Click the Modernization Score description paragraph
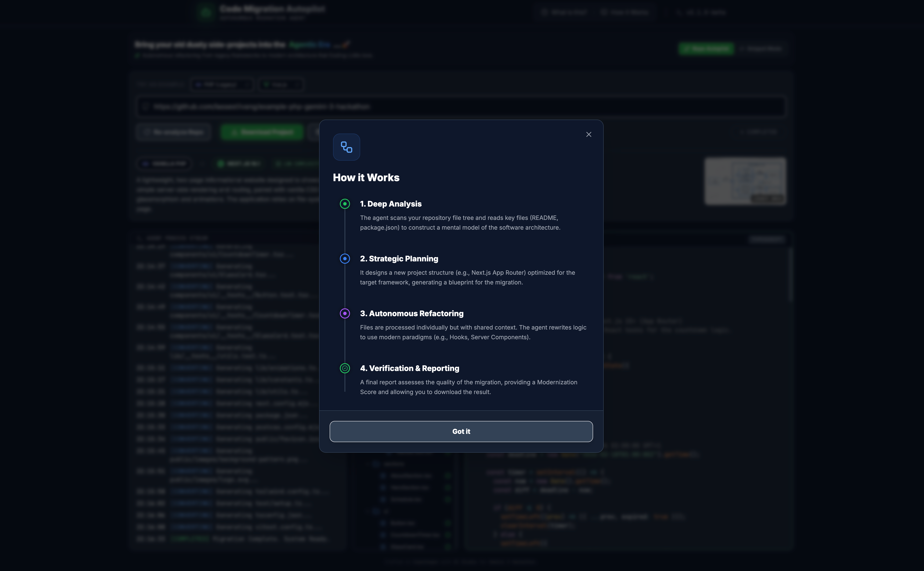The image size is (924, 571). (468, 387)
